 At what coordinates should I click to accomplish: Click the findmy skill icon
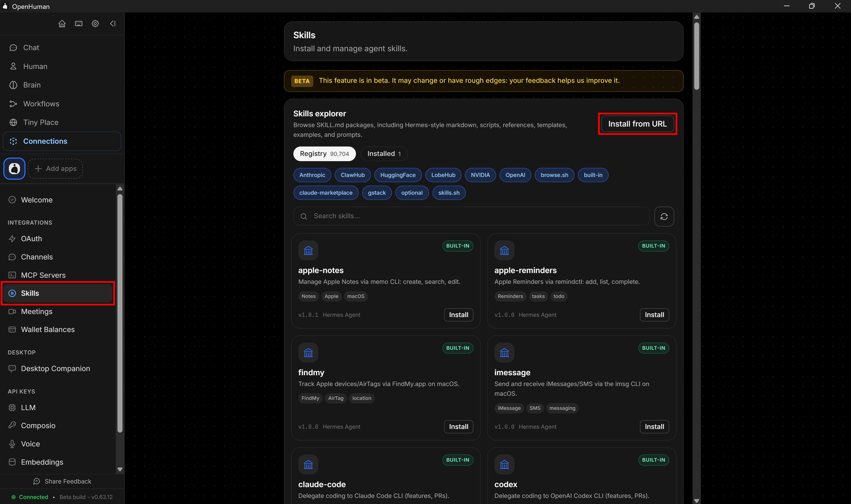(308, 353)
